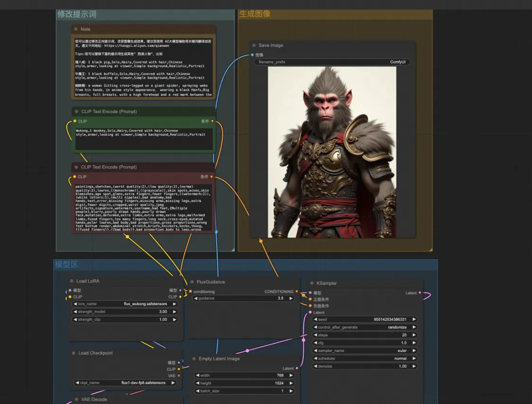The image size is (532, 404).
Task: Decrease height value with left arrow
Action: point(198,383)
